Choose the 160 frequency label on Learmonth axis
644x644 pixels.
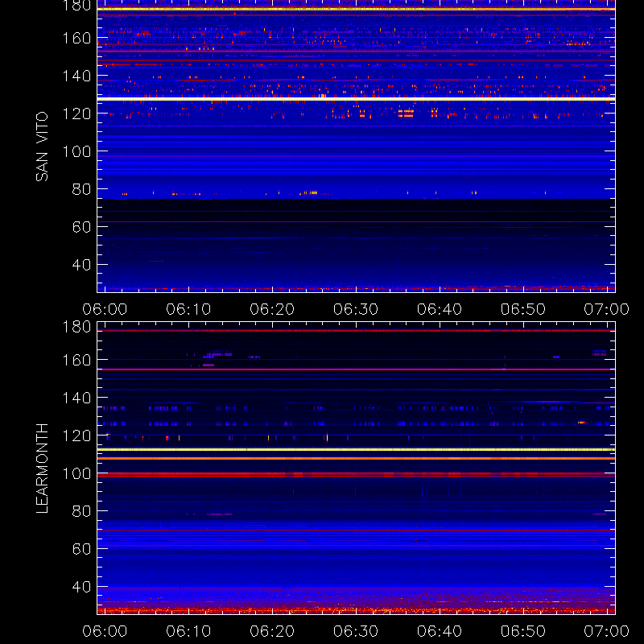tap(76, 360)
